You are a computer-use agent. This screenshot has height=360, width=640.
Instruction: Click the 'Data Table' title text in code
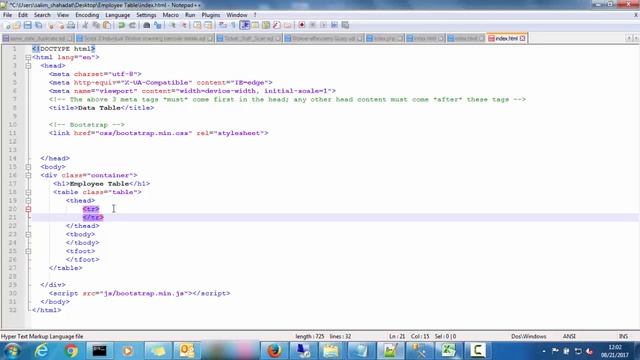tap(99, 108)
